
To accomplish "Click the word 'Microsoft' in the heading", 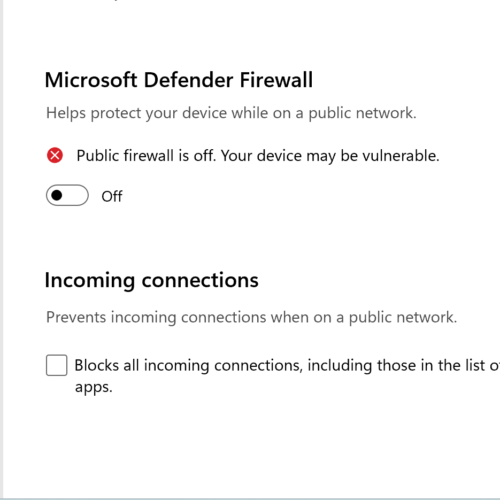I will point(91,80).
